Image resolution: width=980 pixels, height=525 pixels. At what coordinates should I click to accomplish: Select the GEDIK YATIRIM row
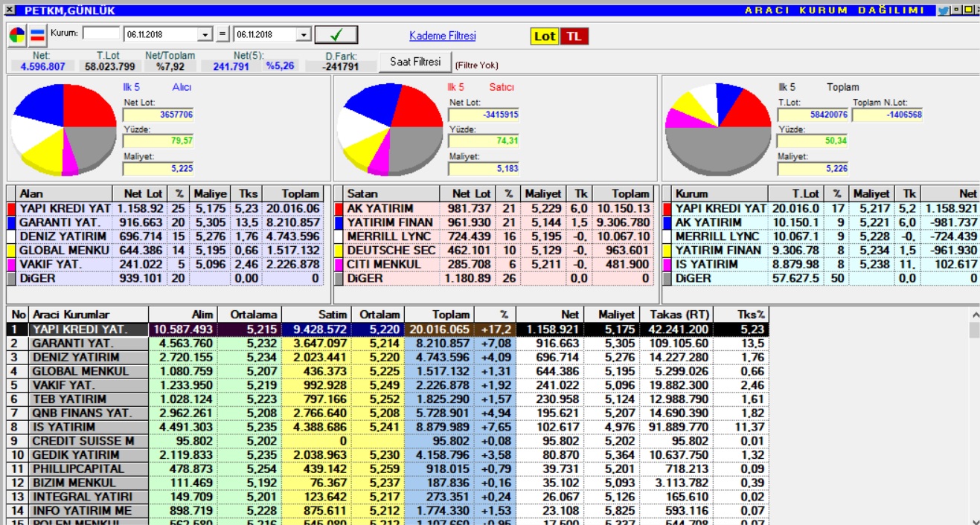coord(387,455)
